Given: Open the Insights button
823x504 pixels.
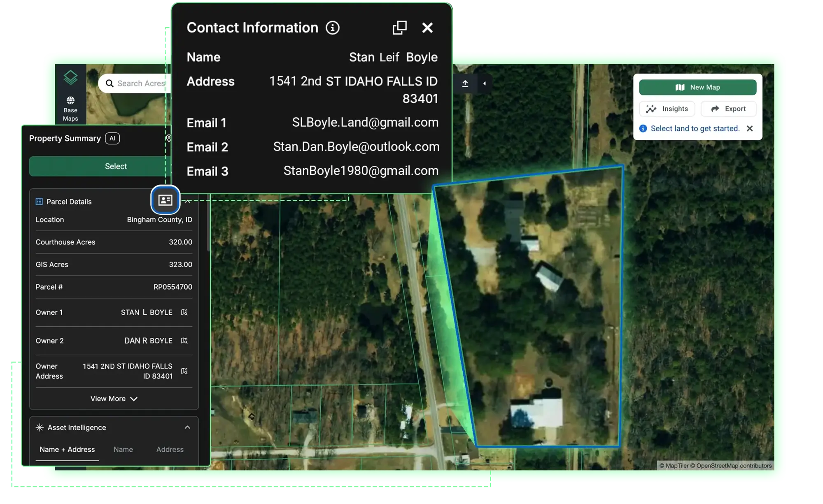Looking at the screenshot, I should 667,109.
